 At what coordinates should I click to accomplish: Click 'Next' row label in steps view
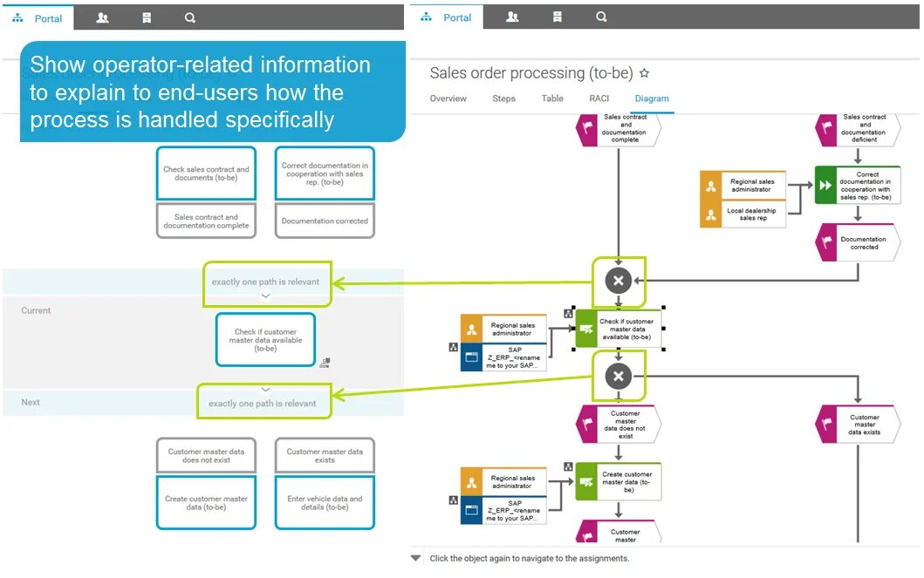click(x=31, y=402)
